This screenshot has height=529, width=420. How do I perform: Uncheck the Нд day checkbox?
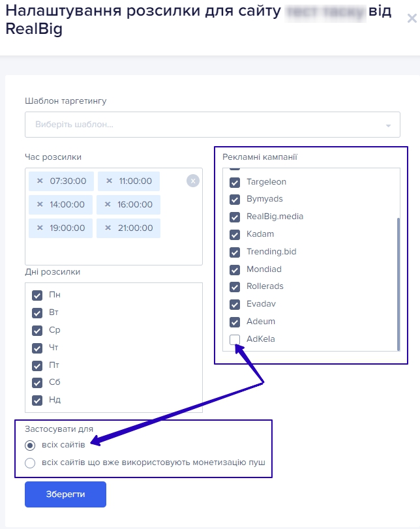[x=37, y=400]
